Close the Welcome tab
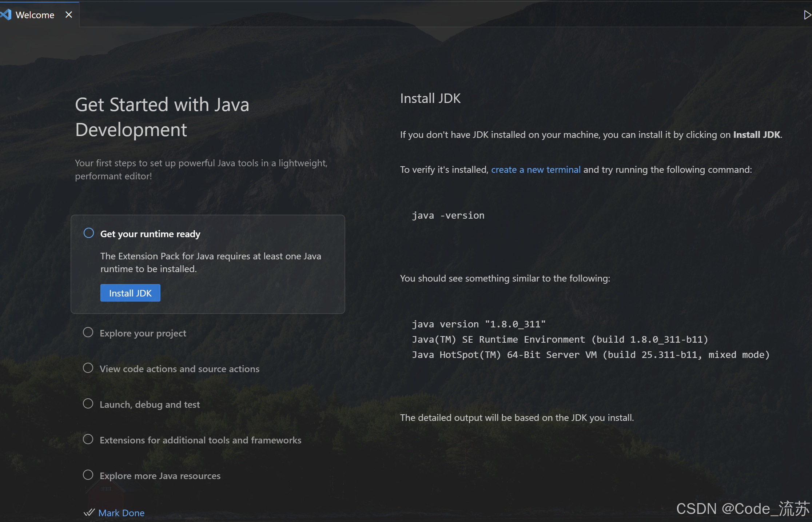812x522 pixels. pyautogui.click(x=69, y=15)
